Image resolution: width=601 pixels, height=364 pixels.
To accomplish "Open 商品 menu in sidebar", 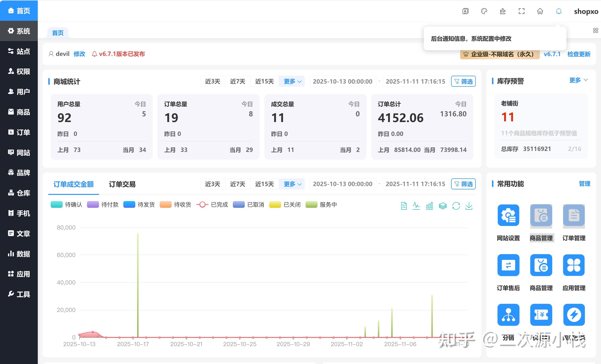I will point(19,112).
